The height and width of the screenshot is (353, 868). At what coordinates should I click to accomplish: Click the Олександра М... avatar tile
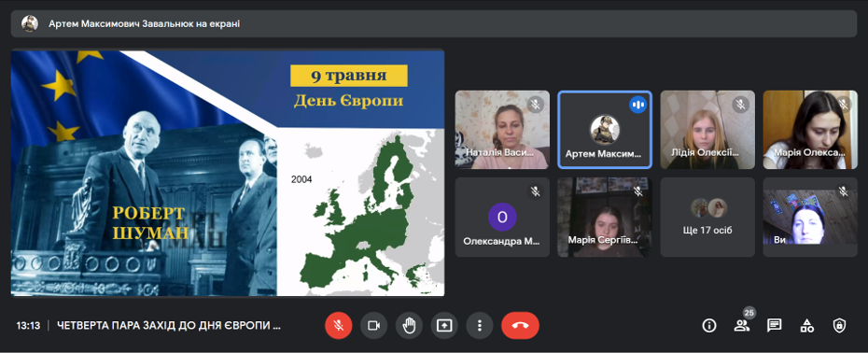(502, 218)
